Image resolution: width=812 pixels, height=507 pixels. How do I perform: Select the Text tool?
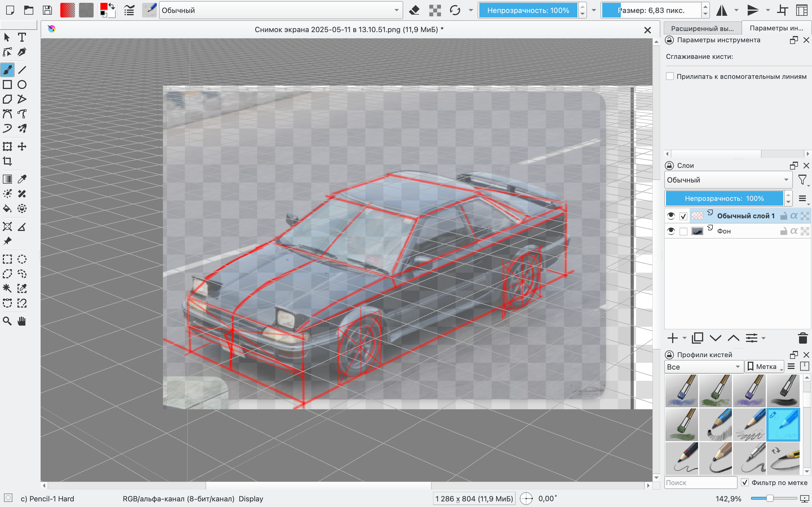(22, 37)
